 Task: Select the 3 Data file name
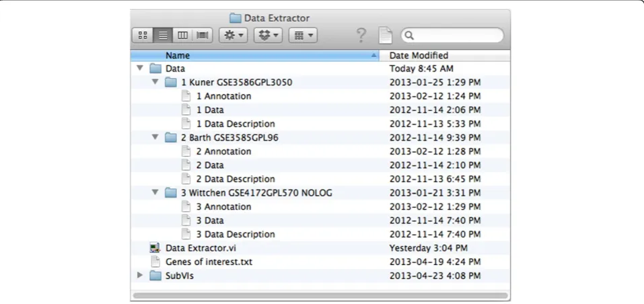pyautogui.click(x=210, y=221)
